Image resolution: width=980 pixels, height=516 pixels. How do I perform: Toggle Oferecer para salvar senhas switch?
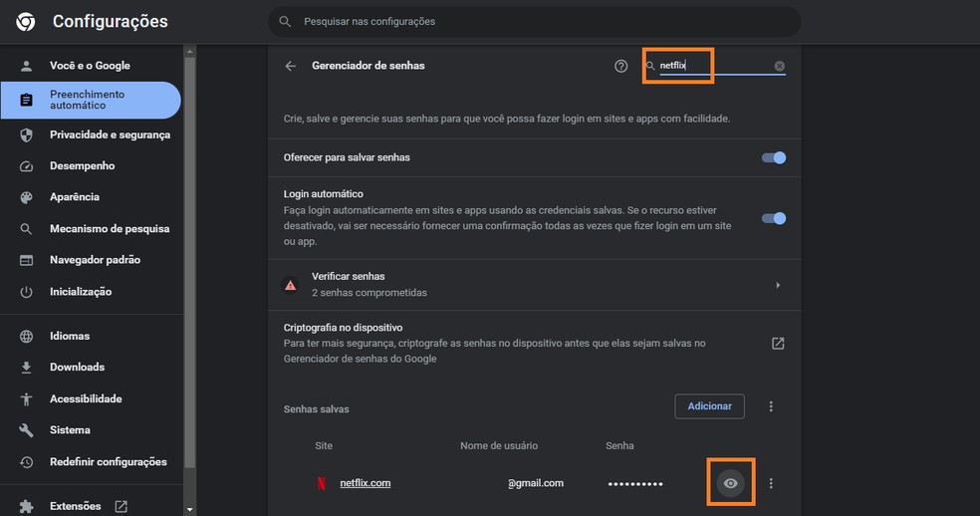(x=774, y=157)
